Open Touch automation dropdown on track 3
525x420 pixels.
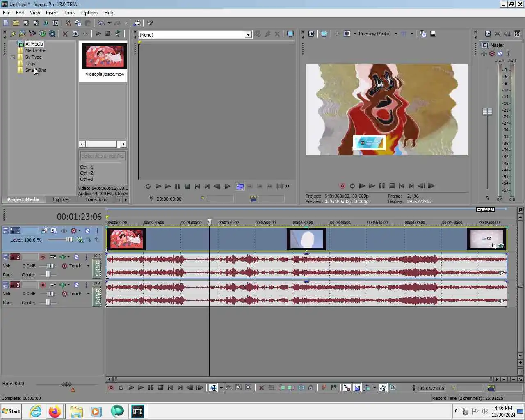click(88, 294)
